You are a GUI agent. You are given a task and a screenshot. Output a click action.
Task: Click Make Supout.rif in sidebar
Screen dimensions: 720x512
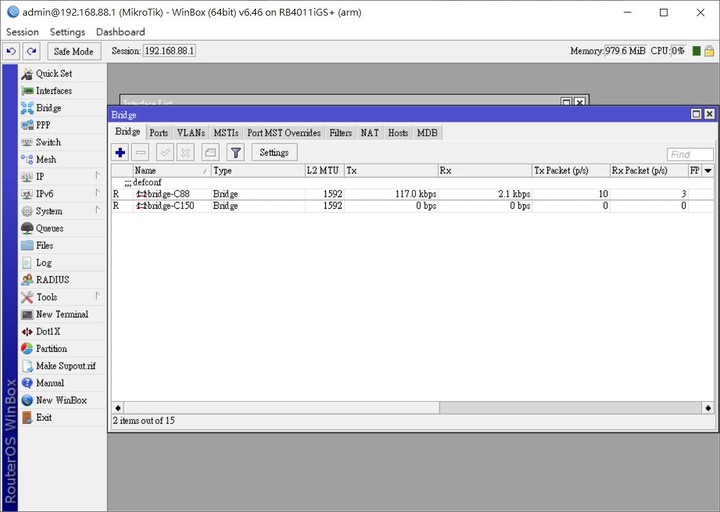pyautogui.click(x=62, y=366)
